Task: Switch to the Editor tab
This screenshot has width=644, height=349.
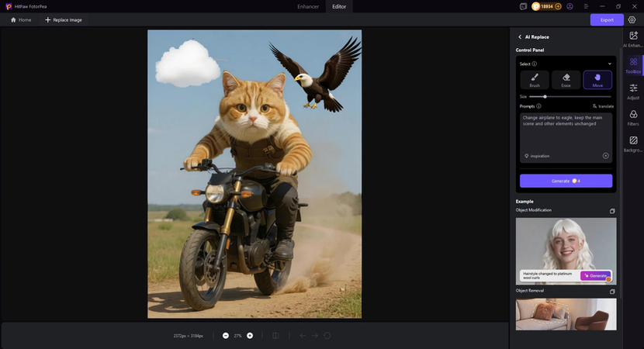Action: point(339,6)
